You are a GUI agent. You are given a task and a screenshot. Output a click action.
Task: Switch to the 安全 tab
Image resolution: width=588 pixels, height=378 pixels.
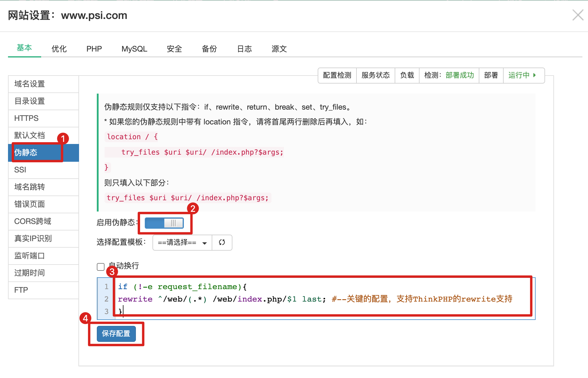174,49
